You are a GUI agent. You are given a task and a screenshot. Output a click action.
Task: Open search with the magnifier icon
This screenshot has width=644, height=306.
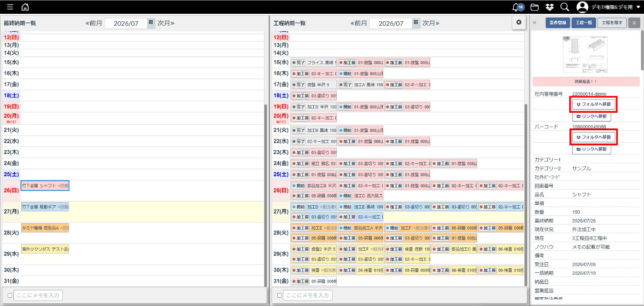(x=564, y=7)
